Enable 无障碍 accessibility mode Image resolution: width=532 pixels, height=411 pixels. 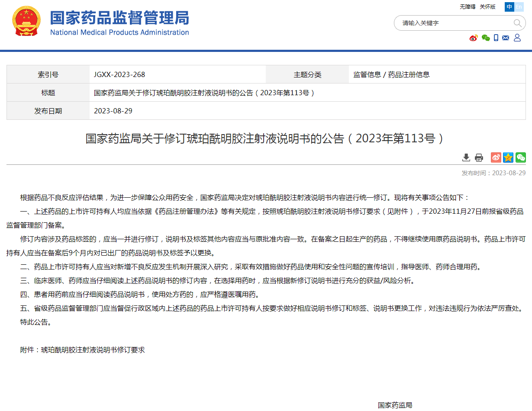coord(468,7)
